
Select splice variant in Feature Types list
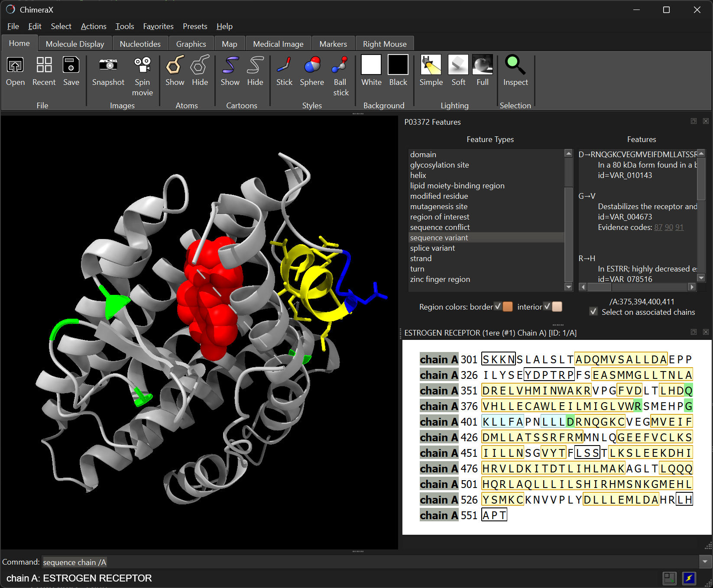432,248
